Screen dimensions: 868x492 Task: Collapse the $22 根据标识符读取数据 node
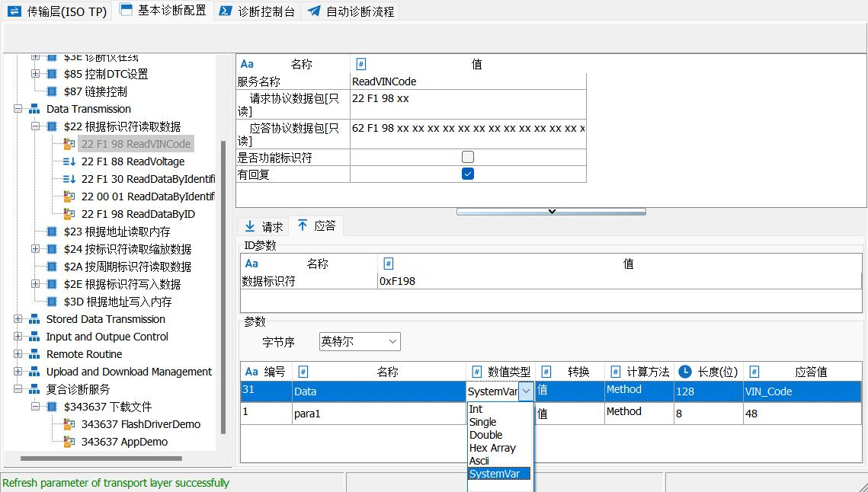point(35,126)
